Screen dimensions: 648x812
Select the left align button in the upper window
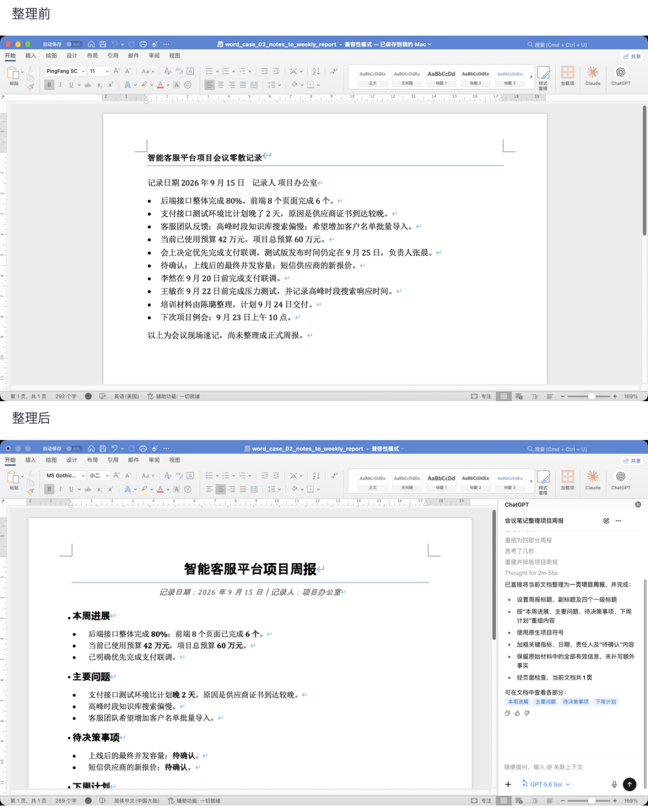tap(209, 85)
